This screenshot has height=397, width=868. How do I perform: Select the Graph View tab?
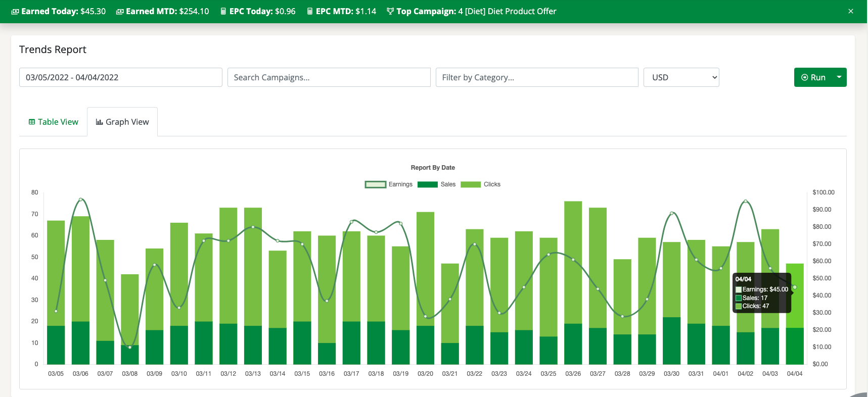(x=122, y=122)
